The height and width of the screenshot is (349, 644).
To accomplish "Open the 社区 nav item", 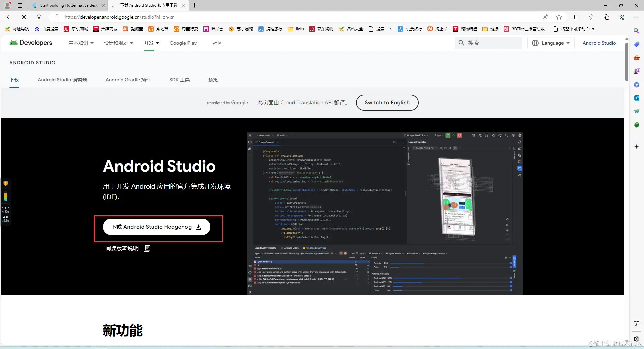I will pos(217,43).
